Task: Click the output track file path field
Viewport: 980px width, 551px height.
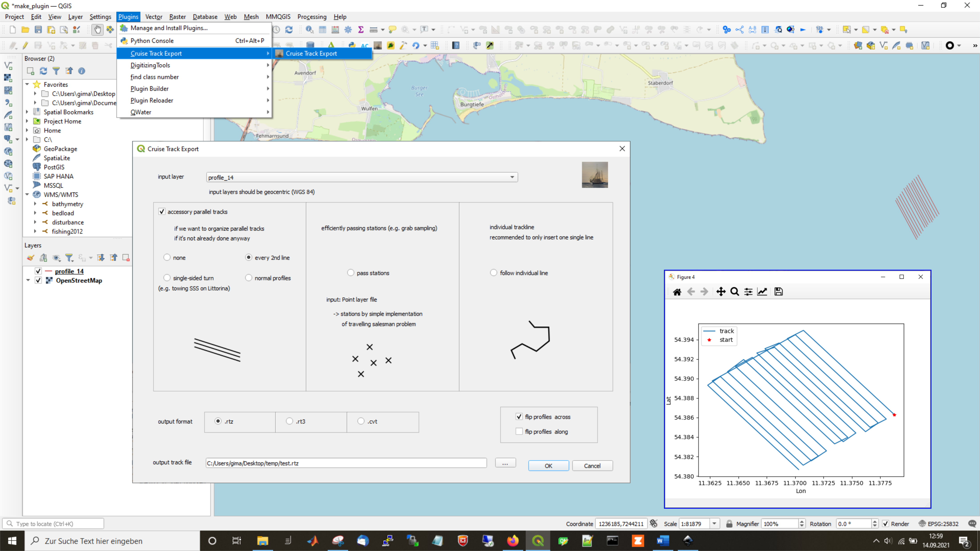Action: (x=346, y=463)
